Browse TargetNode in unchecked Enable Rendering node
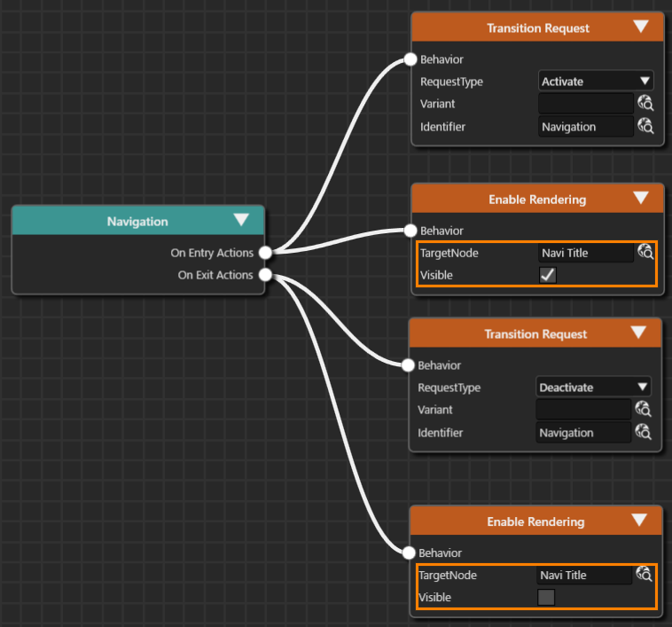 [x=644, y=574]
